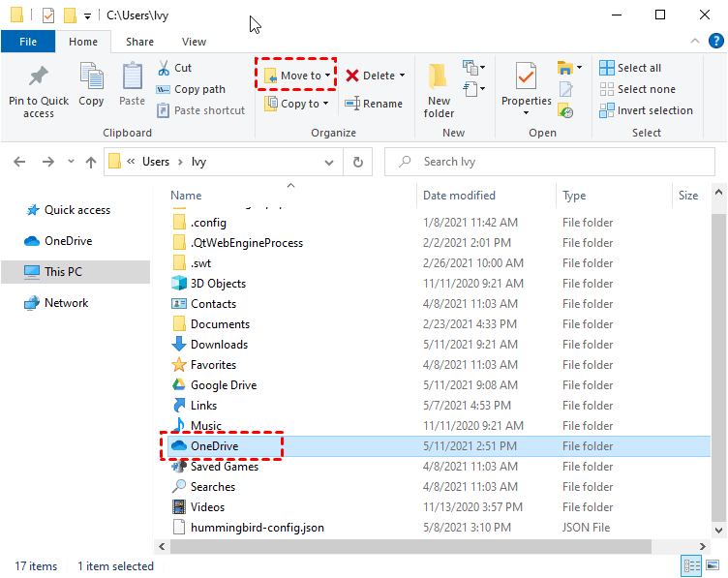The image size is (728, 578).
Task: Click Select all in ribbon
Action: pyautogui.click(x=630, y=68)
